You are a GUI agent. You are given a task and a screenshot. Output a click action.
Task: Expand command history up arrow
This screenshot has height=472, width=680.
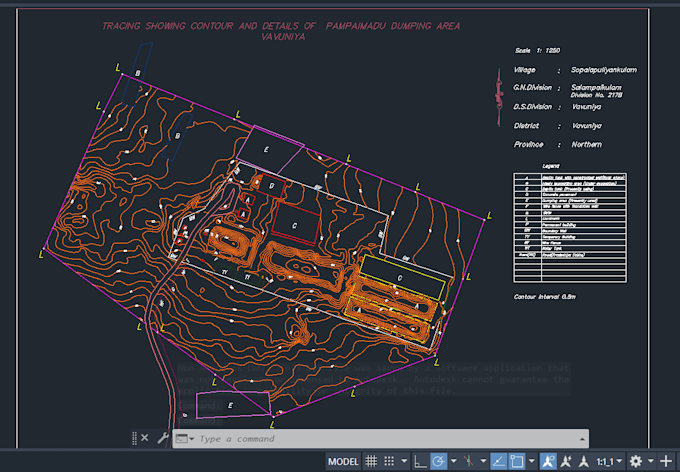tap(582, 439)
